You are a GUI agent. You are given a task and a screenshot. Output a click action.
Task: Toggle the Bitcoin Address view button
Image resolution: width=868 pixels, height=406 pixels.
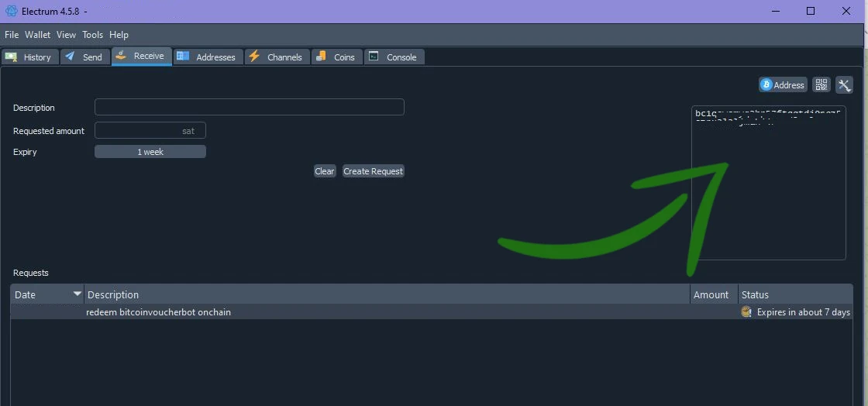(x=783, y=85)
